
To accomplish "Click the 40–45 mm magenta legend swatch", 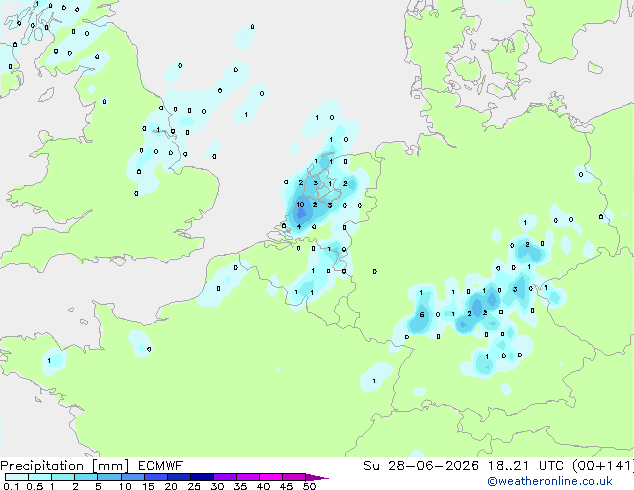I will coord(271,477).
